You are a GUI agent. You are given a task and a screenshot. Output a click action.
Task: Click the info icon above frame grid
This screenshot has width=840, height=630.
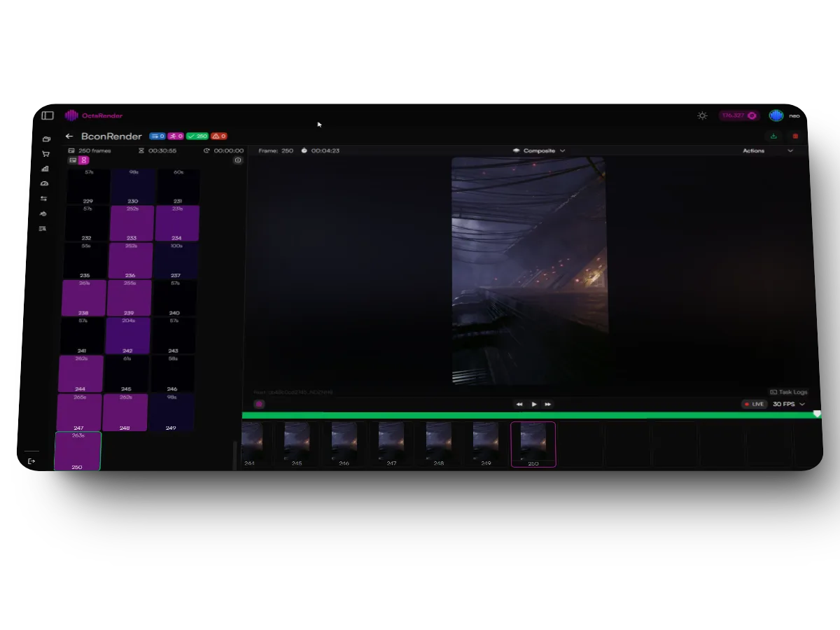(x=238, y=160)
